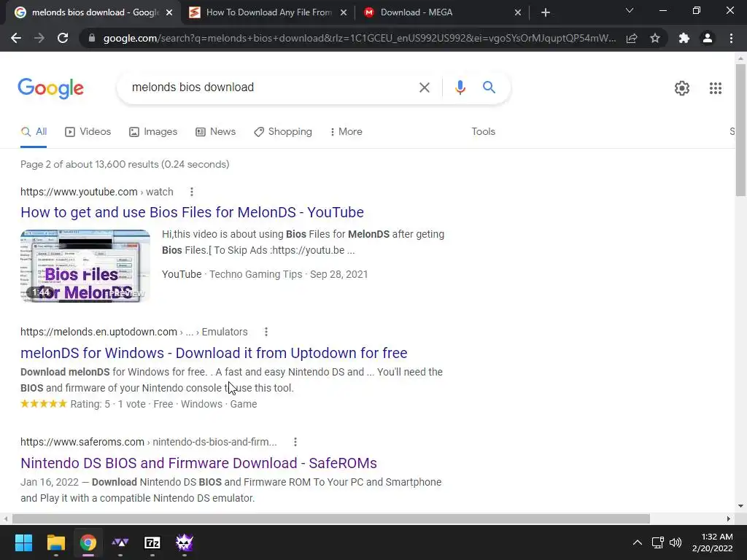
Task: Open the clock showing 1:32 AM
Action: (713, 542)
